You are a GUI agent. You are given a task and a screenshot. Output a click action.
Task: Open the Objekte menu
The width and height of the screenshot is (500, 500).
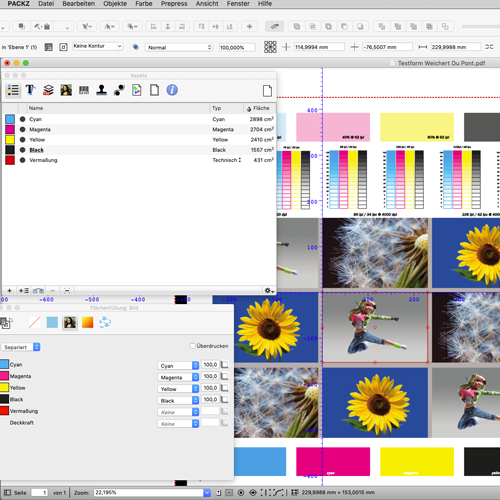point(115,4)
